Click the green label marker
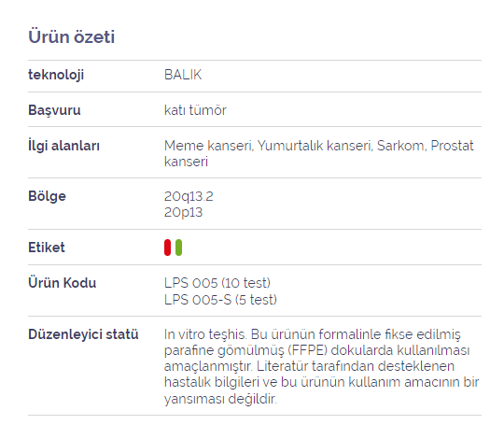The height and width of the screenshot is (439, 504). [x=178, y=248]
